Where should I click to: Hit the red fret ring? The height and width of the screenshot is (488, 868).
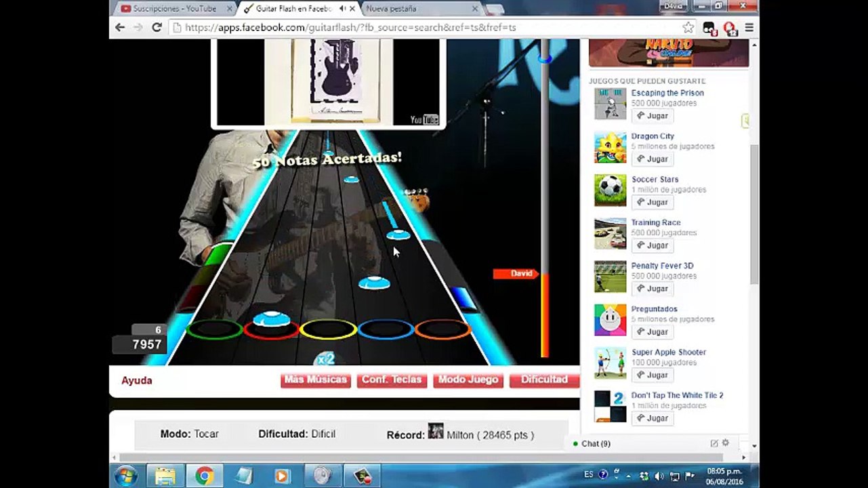272,329
